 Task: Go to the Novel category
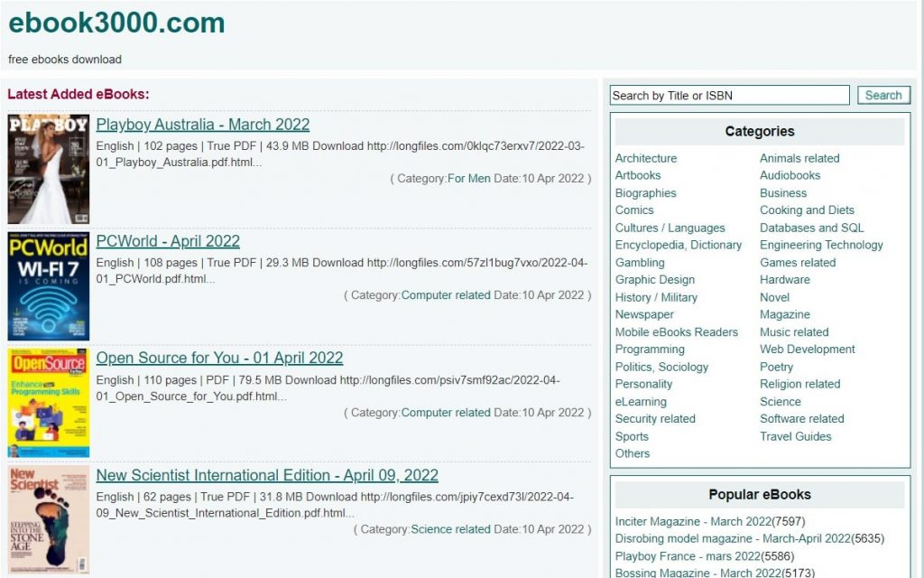click(774, 297)
